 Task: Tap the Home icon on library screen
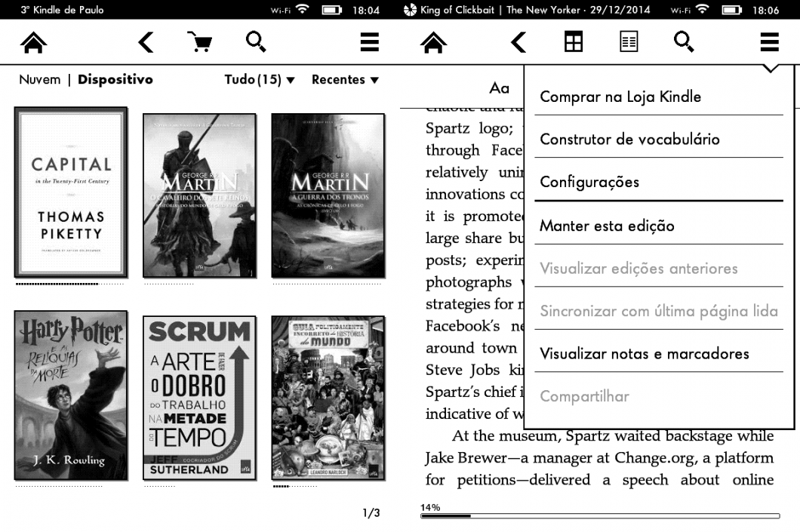(32, 44)
